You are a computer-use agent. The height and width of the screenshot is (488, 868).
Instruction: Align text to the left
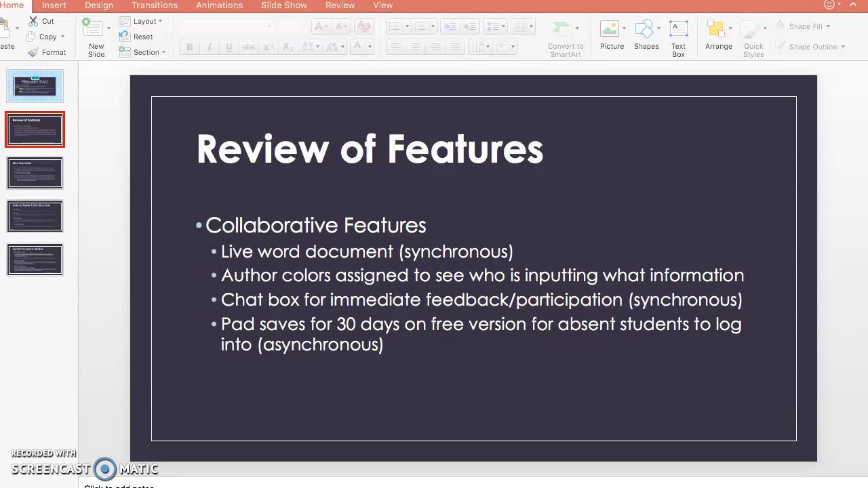pyautogui.click(x=396, y=47)
